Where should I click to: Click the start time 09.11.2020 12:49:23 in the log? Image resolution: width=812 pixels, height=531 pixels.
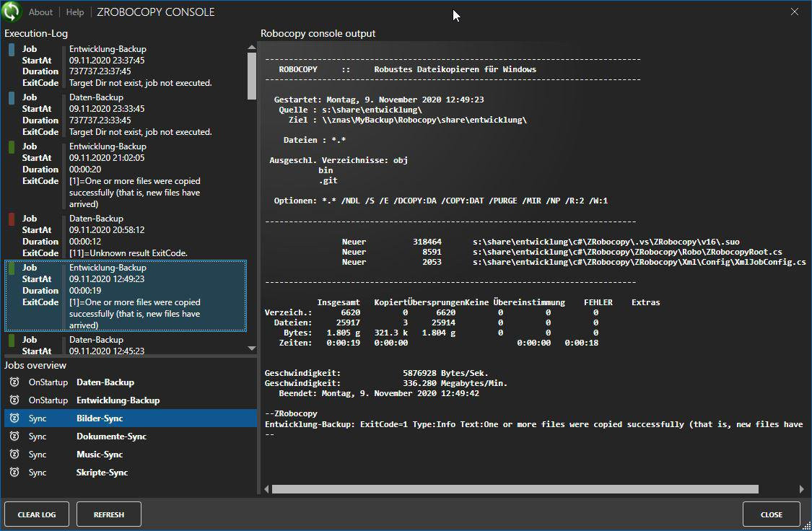pos(107,279)
